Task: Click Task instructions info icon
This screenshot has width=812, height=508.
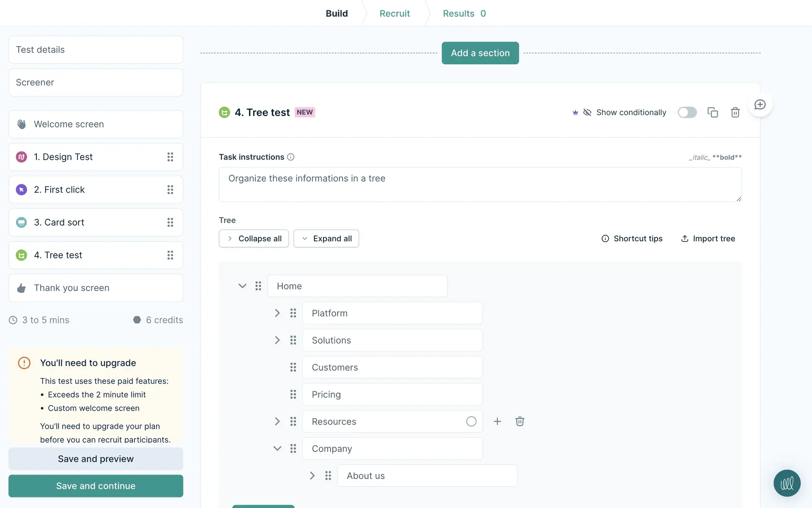Action: coord(291,157)
